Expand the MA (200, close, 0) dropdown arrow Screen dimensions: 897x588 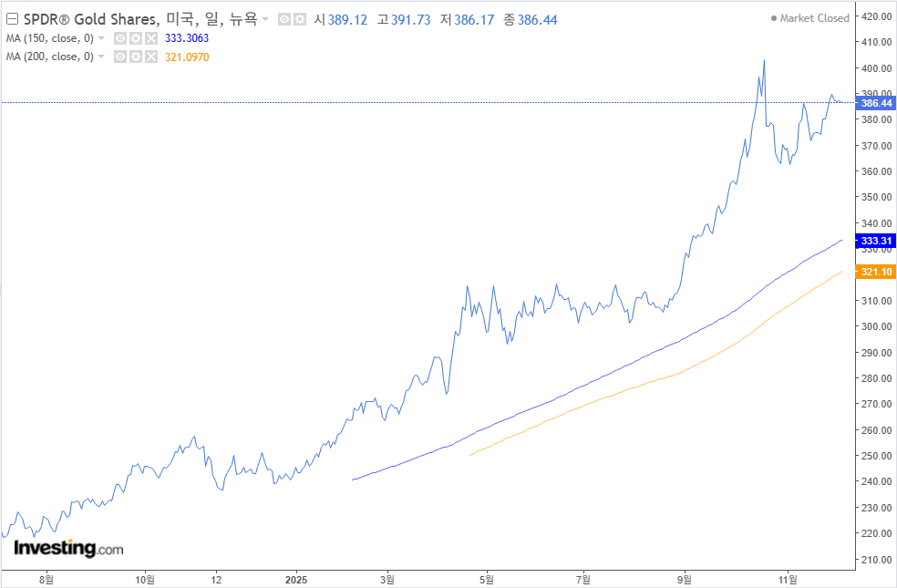tap(101, 57)
